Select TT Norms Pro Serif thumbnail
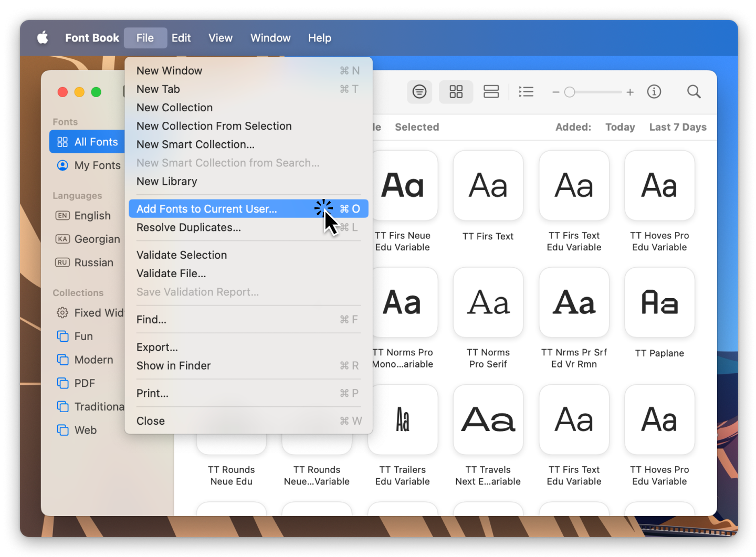Viewport: 756px width, 557px height. pyautogui.click(x=488, y=302)
